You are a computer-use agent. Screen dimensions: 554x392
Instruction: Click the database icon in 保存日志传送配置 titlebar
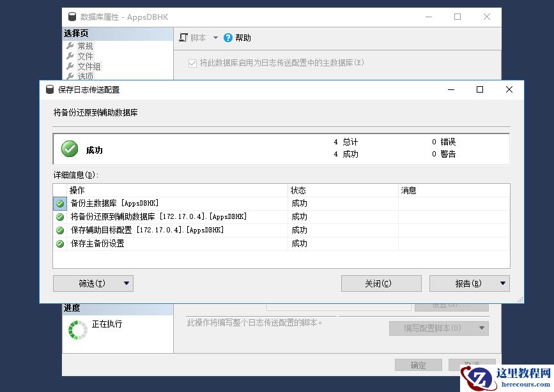pos(49,89)
